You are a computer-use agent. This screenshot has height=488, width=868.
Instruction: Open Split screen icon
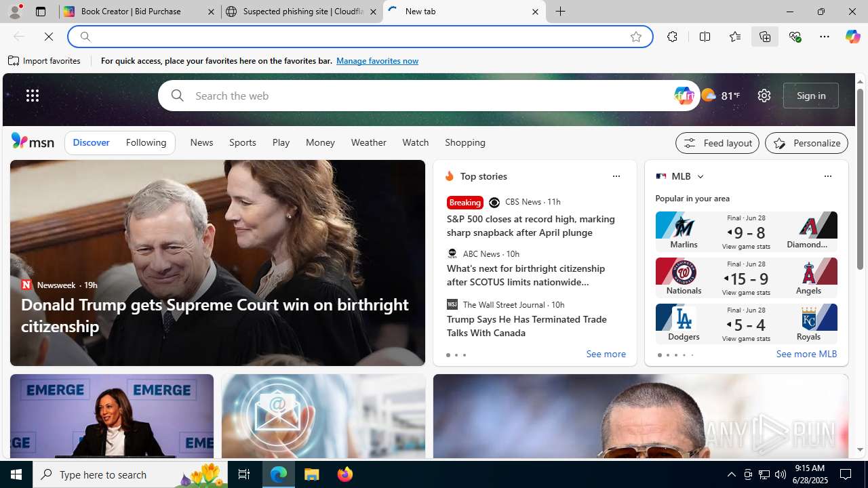click(x=705, y=37)
